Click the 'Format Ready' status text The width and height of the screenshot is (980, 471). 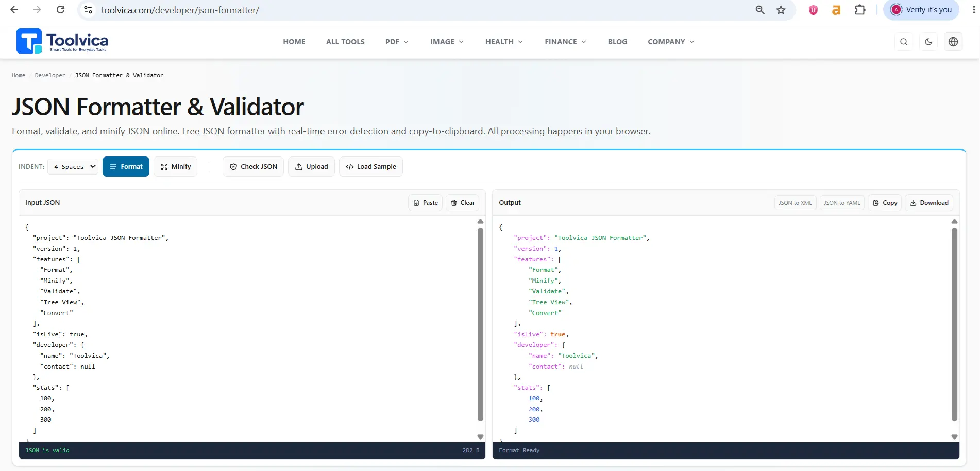click(519, 450)
